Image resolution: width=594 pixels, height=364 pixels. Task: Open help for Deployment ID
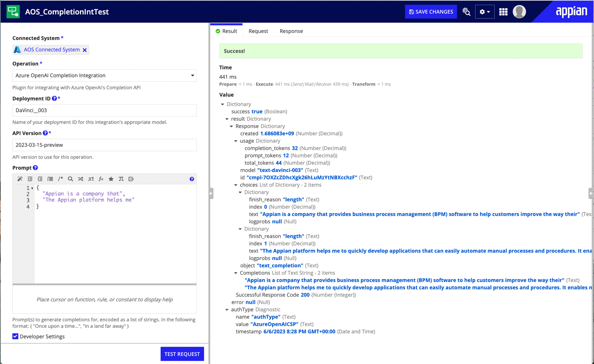coord(54,98)
